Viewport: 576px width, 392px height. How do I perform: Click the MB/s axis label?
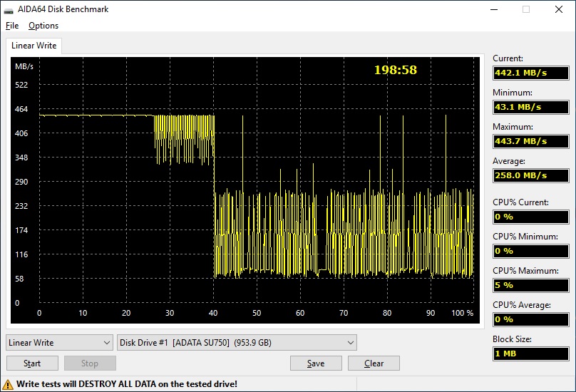24,66
